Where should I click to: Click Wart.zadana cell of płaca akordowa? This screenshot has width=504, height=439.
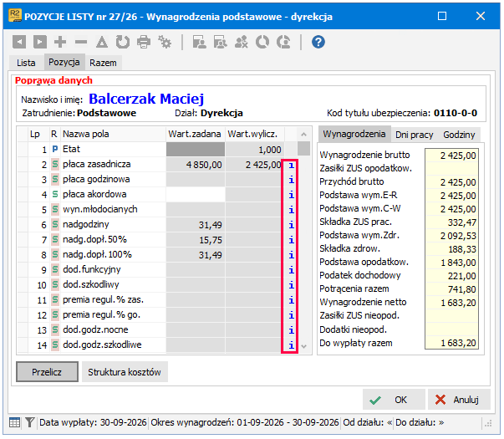[x=196, y=194]
